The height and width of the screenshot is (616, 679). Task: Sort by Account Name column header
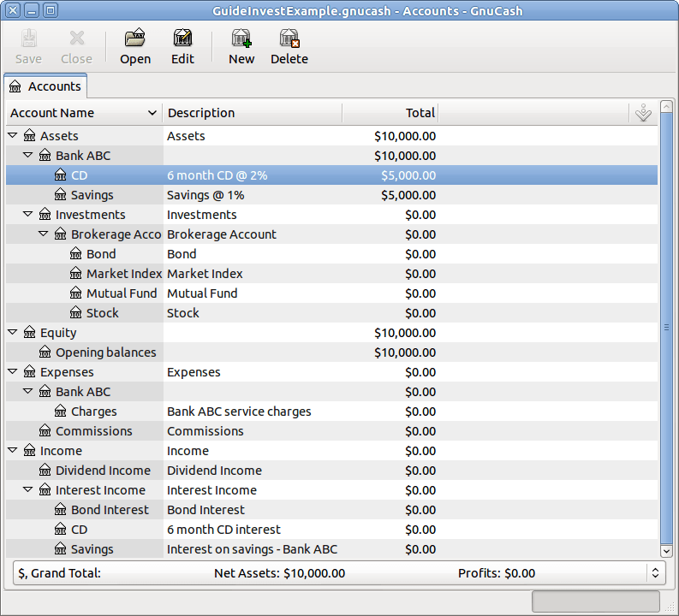tap(84, 113)
